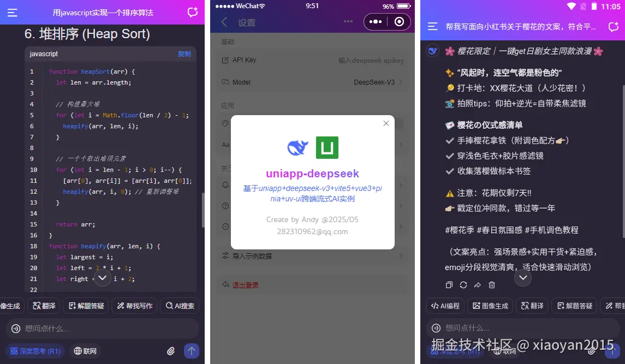The image size is (625, 364).
Task: Collapse the sakura reply with the chevron
Action: [522, 278]
